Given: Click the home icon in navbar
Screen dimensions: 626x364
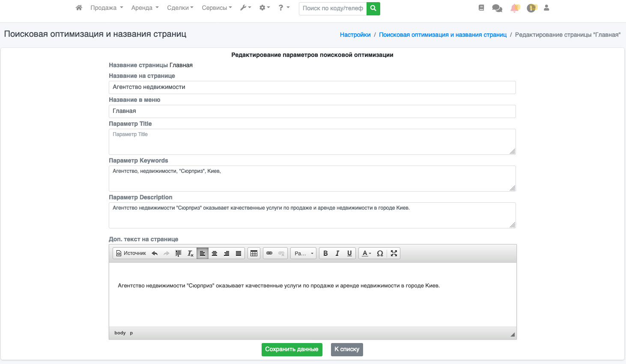Looking at the screenshot, I should pos(79,8).
